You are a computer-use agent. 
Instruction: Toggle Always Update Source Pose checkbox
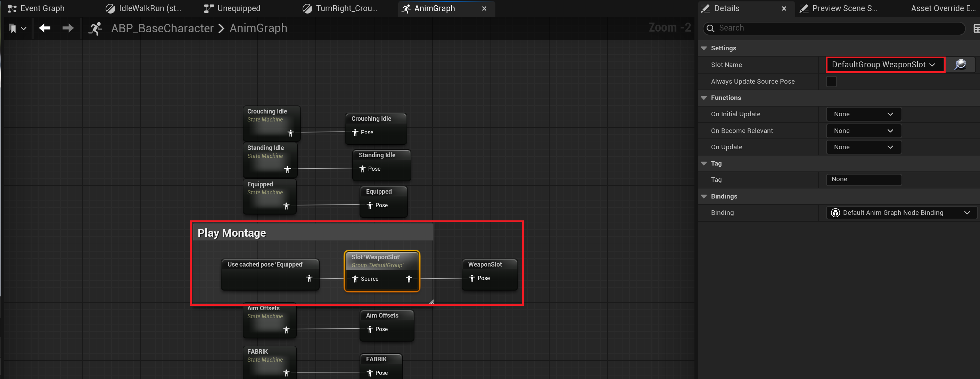(831, 81)
